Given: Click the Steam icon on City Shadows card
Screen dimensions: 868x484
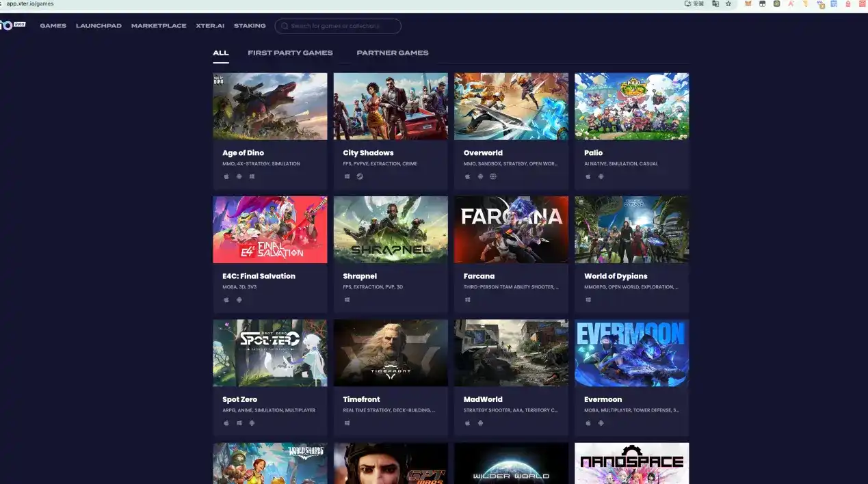Looking at the screenshot, I should (x=360, y=176).
